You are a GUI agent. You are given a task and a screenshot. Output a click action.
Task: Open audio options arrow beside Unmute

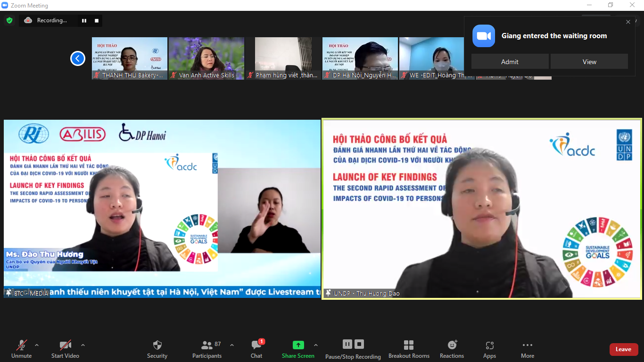coord(37,345)
